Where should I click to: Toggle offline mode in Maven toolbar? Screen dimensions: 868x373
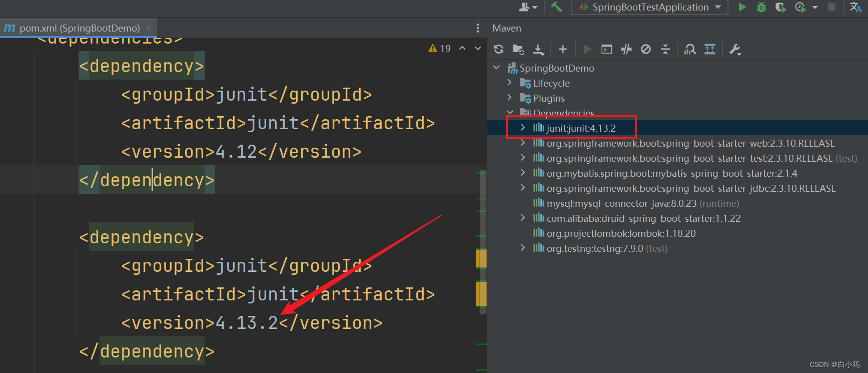tap(626, 49)
